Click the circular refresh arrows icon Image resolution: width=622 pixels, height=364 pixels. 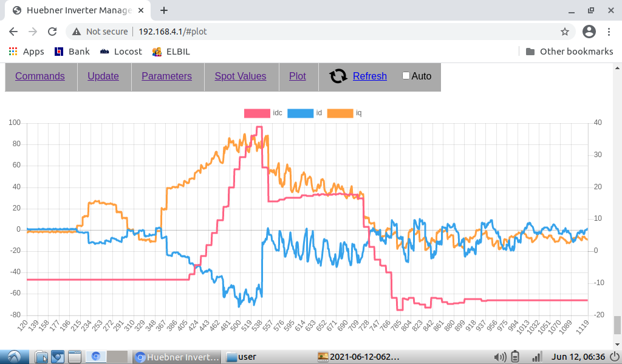338,76
